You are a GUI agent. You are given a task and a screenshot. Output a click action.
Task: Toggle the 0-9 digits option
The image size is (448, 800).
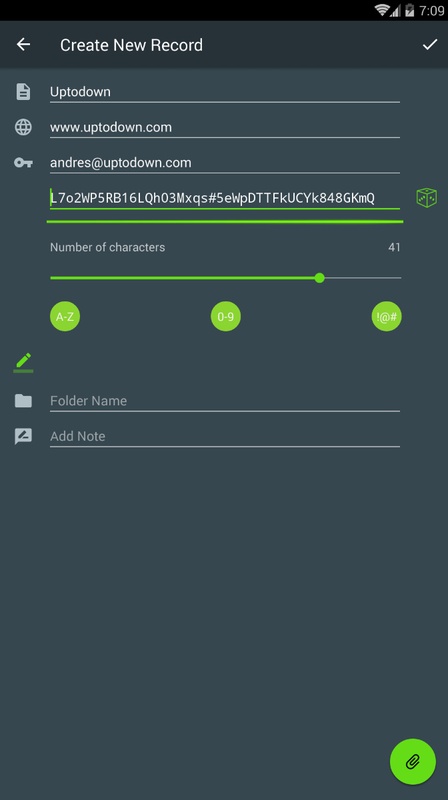[226, 316]
